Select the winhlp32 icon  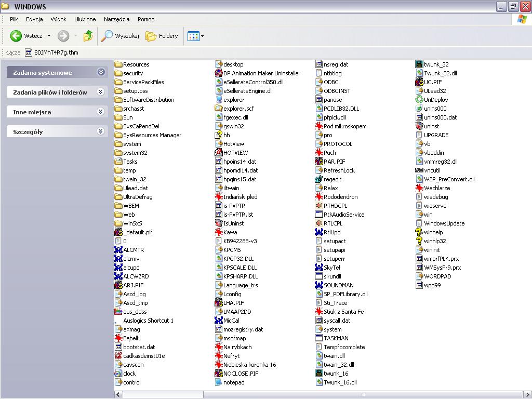click(419, 241)
